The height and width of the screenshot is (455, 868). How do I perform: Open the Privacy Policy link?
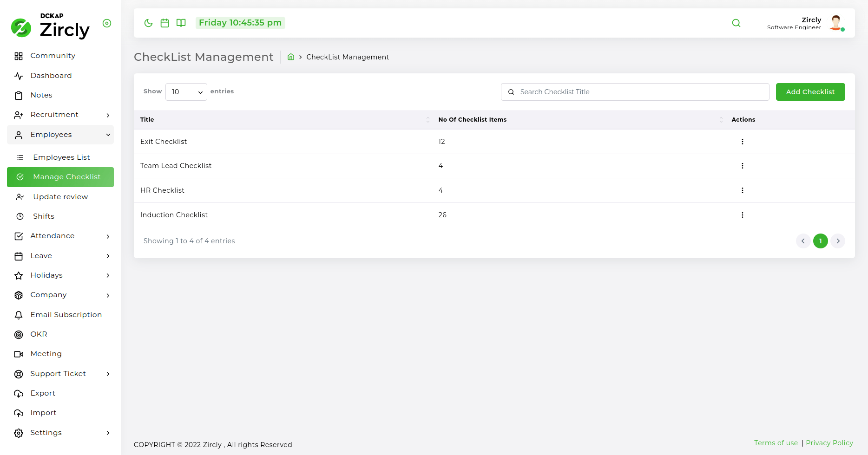coord(829,443)
